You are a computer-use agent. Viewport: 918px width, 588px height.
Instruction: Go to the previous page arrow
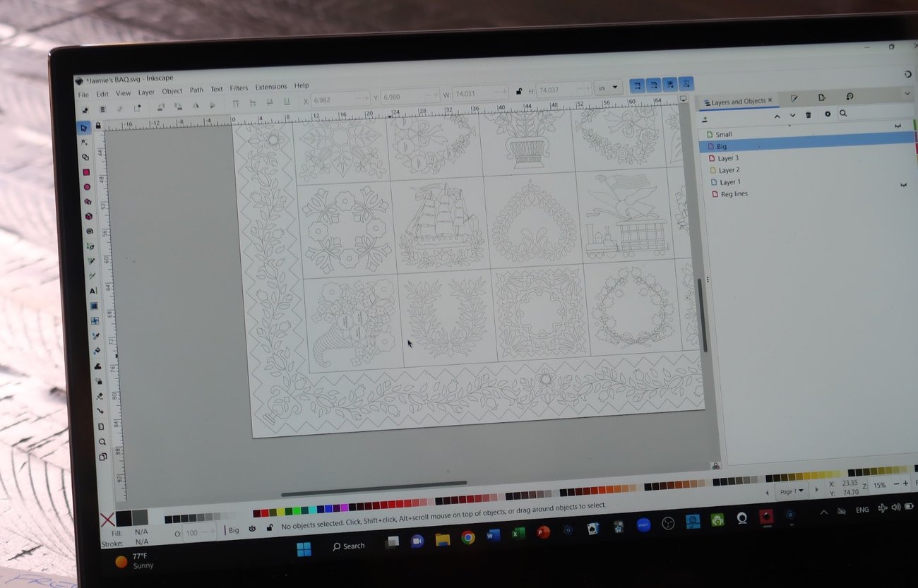[x=768, y=493]
